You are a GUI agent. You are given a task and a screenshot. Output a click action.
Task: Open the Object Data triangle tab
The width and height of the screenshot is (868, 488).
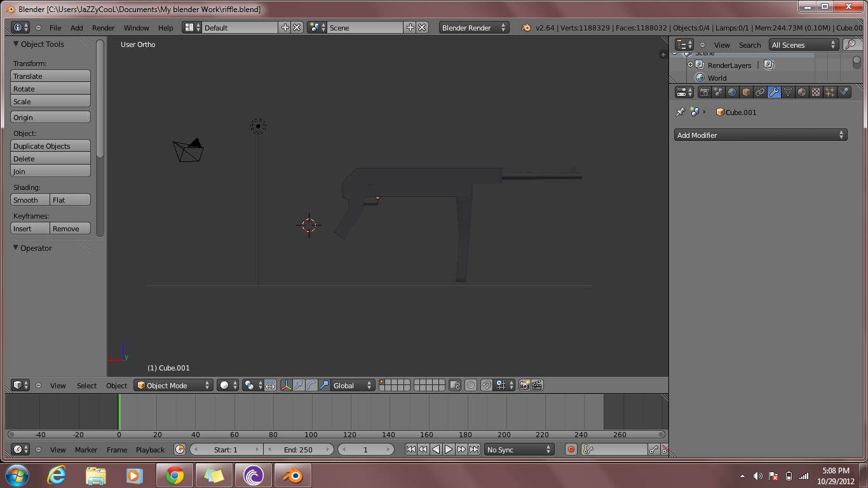788,92
